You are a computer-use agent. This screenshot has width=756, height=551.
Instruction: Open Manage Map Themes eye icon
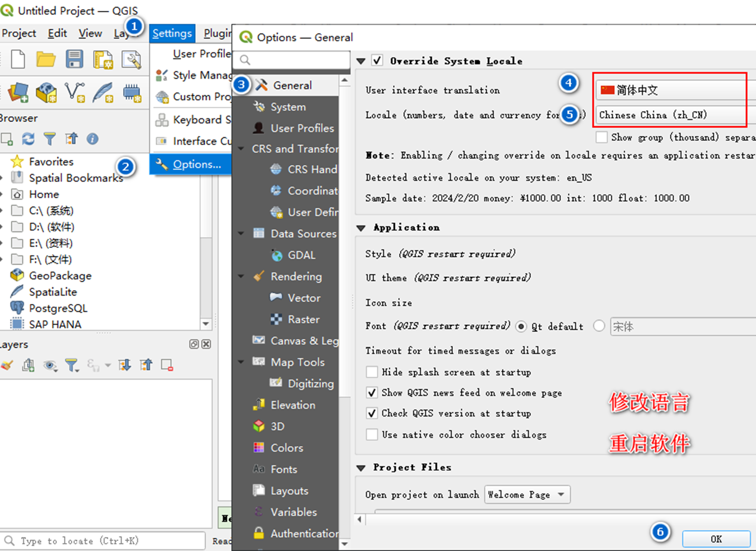coord(50,365)
